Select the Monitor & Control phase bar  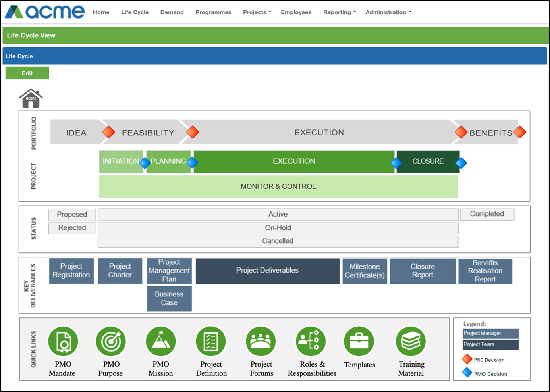tap(278, 186)
